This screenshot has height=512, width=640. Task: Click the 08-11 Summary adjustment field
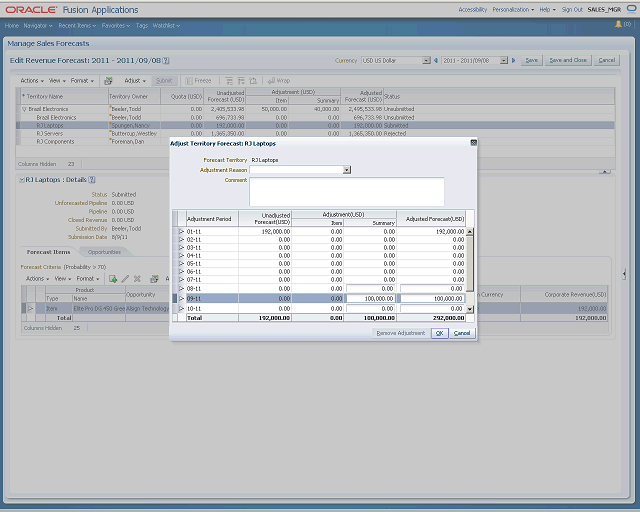click(371, 289)
